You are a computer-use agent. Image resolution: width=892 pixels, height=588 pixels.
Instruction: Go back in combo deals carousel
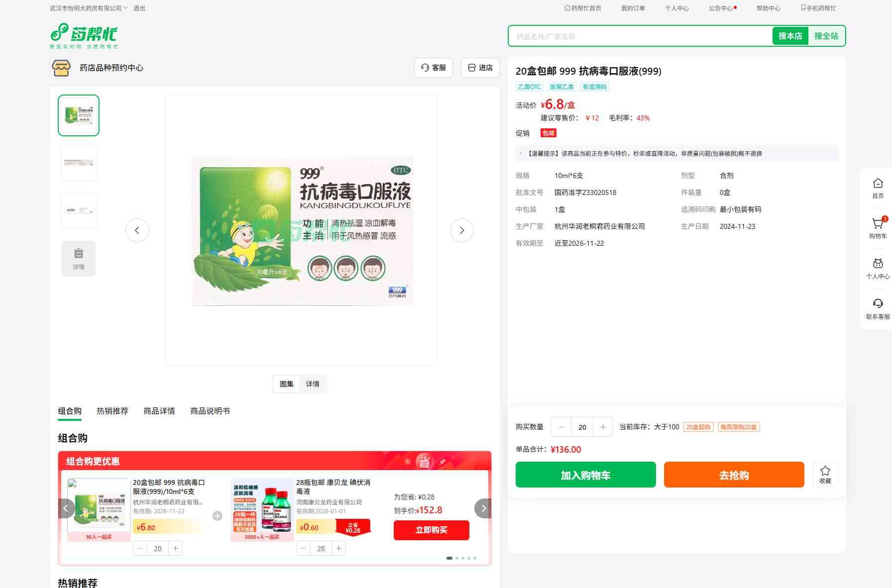pos(66,508)
